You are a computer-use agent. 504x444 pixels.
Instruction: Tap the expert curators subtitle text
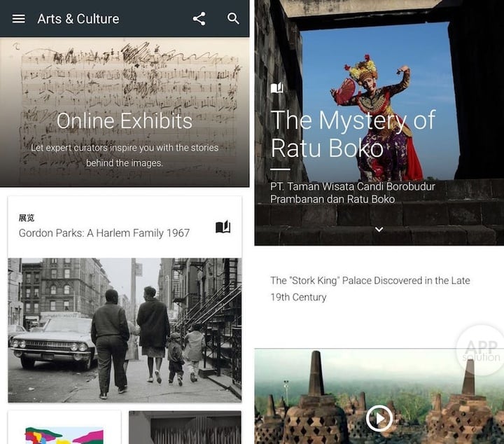(125, 155)
